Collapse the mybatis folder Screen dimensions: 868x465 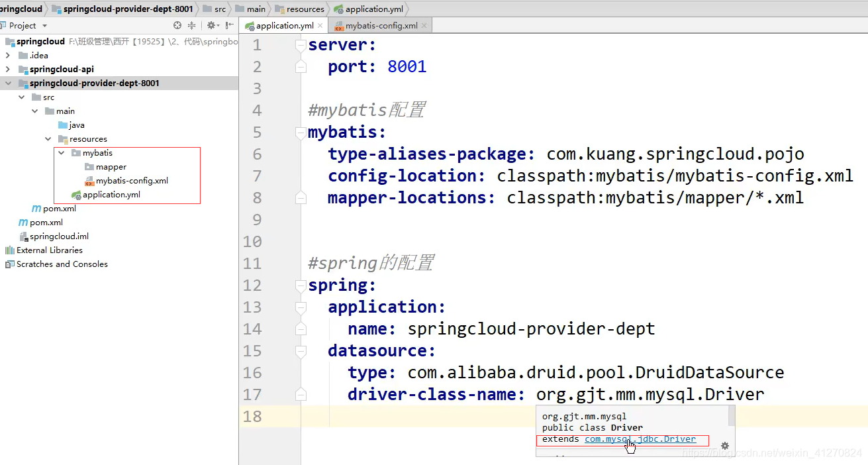(x=61, y=153)
